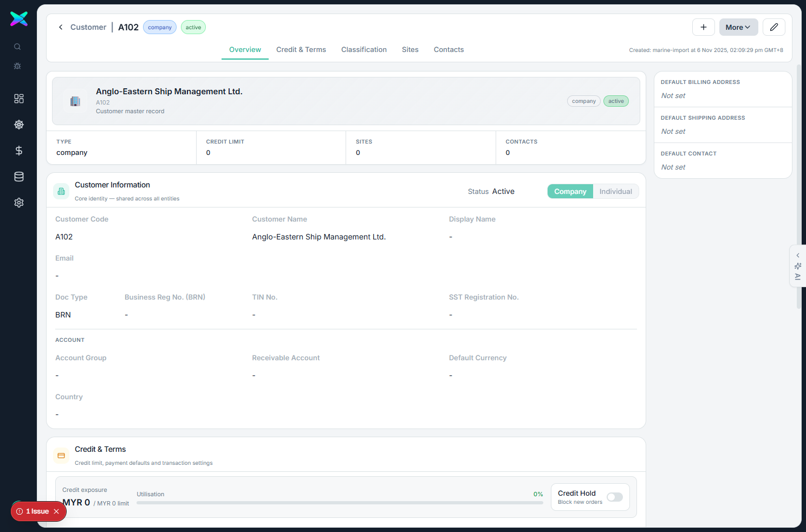Select the Company type option
The height and width of the screenshot is (532, 806).
[570, 191]
